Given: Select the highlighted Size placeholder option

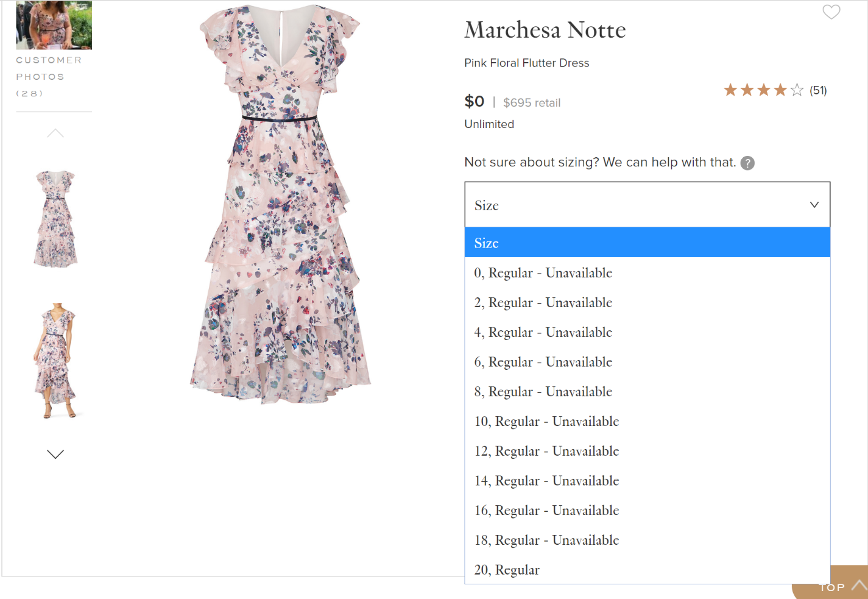Looking at the screenshot, I should (x=647, y=243).
